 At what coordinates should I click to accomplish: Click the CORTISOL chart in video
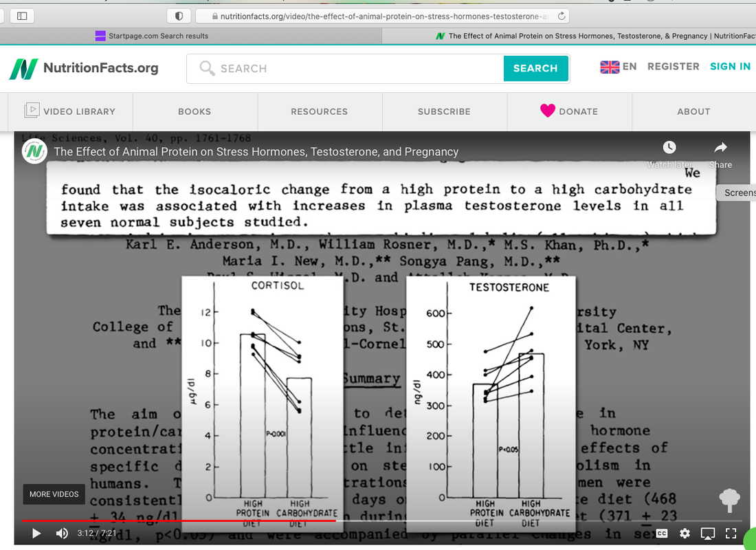pos(263,404)
